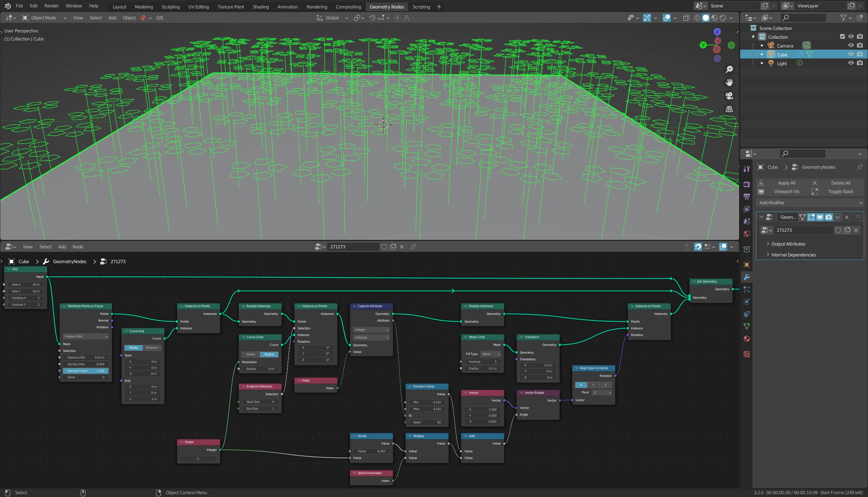Click the zoom magnifier icon in viewport
868x497 pixels.
729,69
